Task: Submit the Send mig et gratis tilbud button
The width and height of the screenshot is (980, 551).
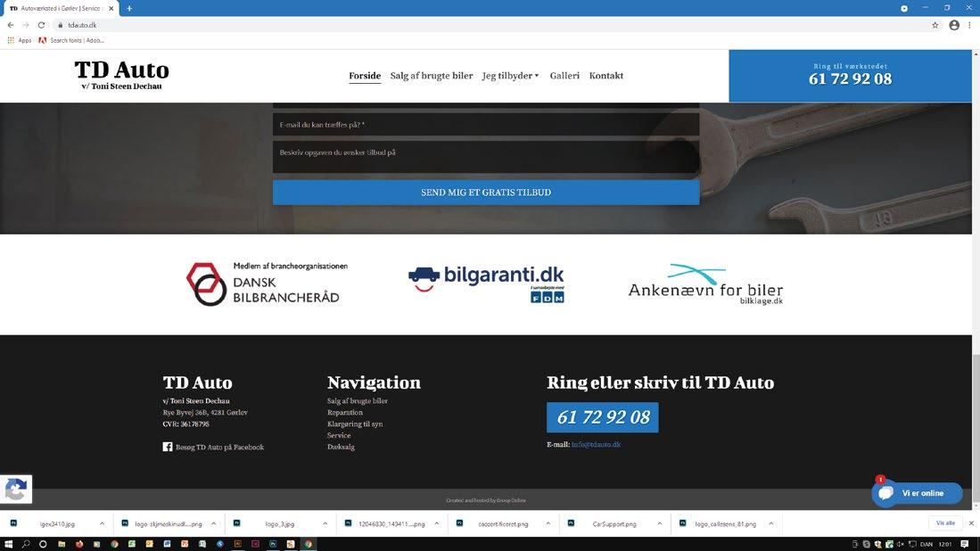Action: (486, 193)
